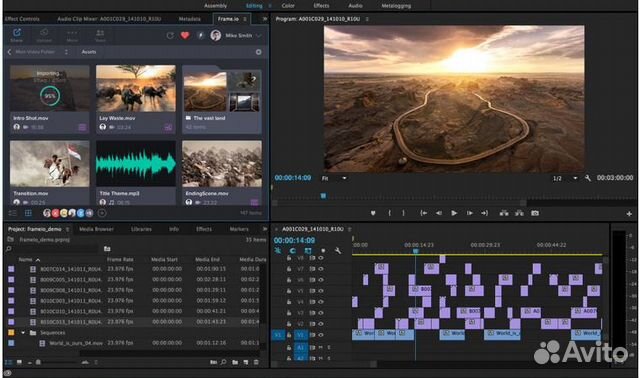Click the Mike Smith account name
The image size is (640, 378).
click(238, 36)
